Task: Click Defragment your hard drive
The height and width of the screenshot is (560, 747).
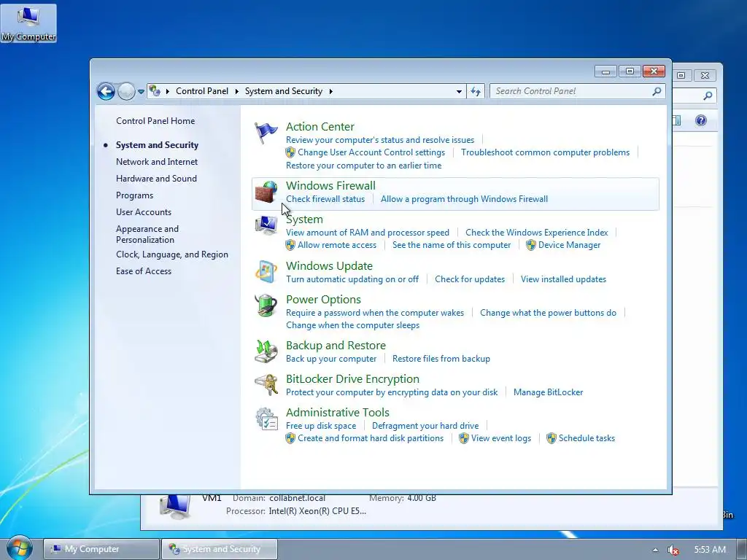Action: point(425,426)
